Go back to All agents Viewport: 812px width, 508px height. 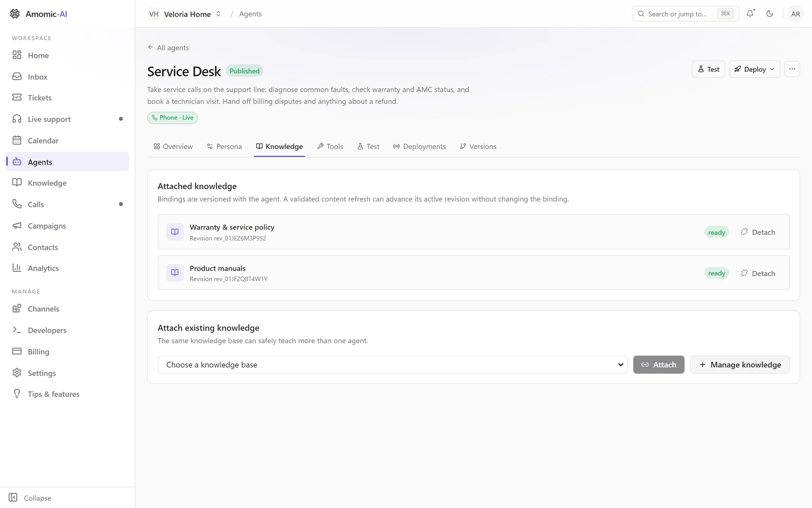point(168,48)
